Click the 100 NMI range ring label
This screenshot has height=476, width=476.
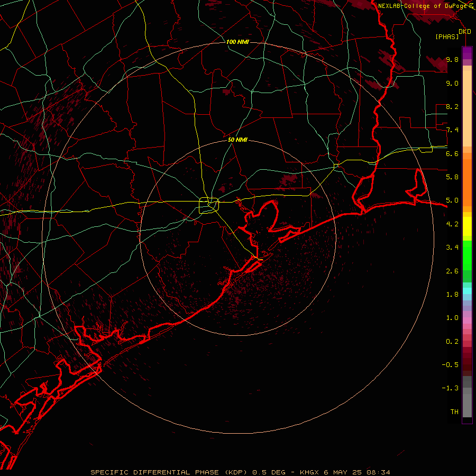click(237, 42)
